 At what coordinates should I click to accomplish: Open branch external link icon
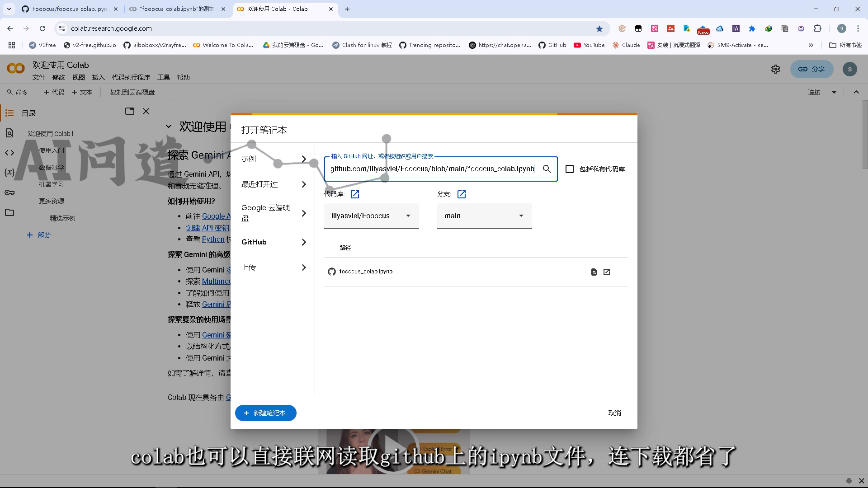[x=462, y=194]
